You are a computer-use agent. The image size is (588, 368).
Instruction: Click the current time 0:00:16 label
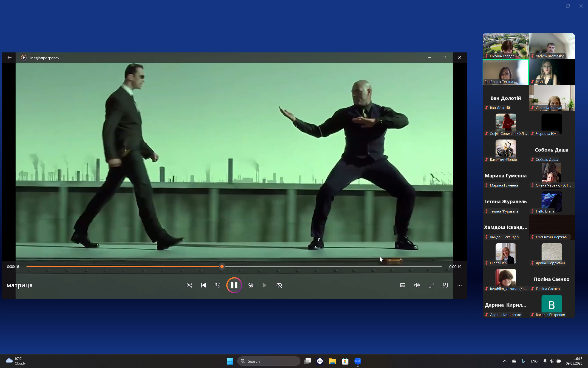coord(13,267)
